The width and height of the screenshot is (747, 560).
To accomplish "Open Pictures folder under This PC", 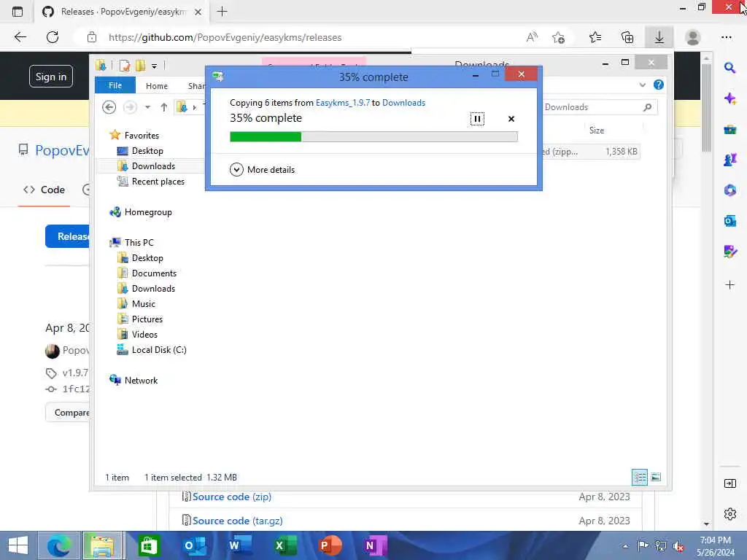I will 147,319.
